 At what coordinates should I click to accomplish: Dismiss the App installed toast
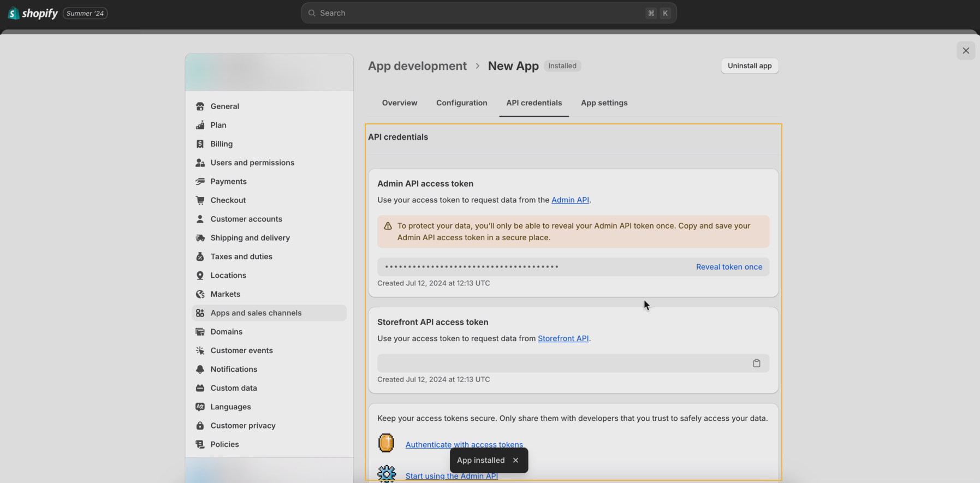[515, 461]
